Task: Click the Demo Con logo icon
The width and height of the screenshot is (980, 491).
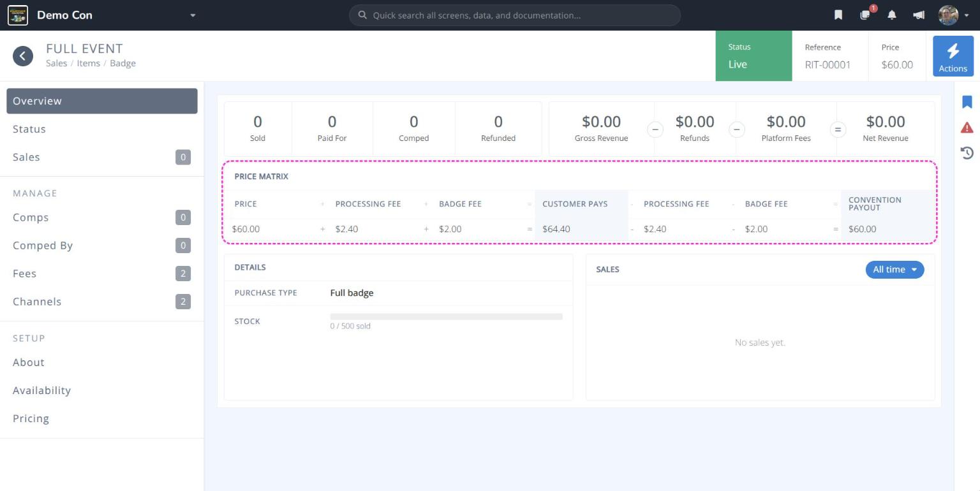Action: click(x=17, y=15)
